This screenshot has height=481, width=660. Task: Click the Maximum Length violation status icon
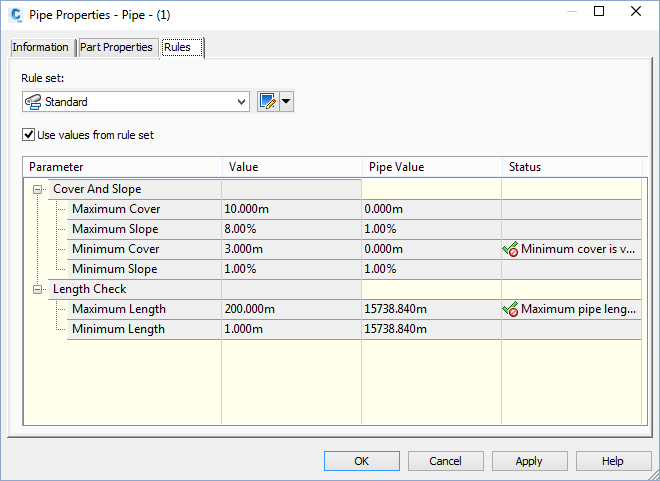pos(510,309)
